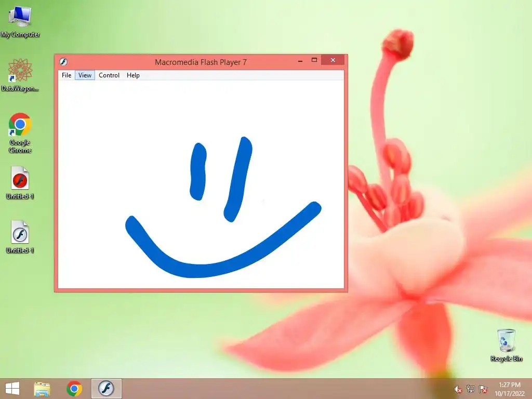Click the Flash Player taskbar button
Image resolution: width=532 pixels, height=399 pixels.
(x=106, y=389)
